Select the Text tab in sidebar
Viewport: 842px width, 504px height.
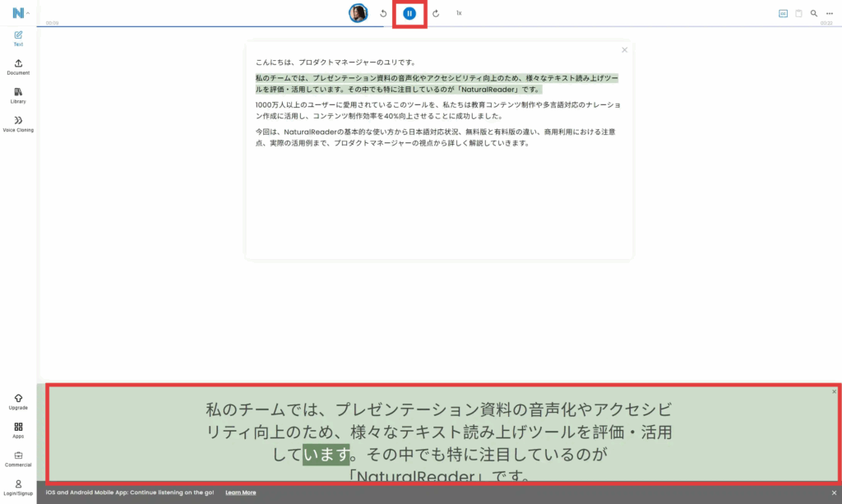[x=18, y=39]
